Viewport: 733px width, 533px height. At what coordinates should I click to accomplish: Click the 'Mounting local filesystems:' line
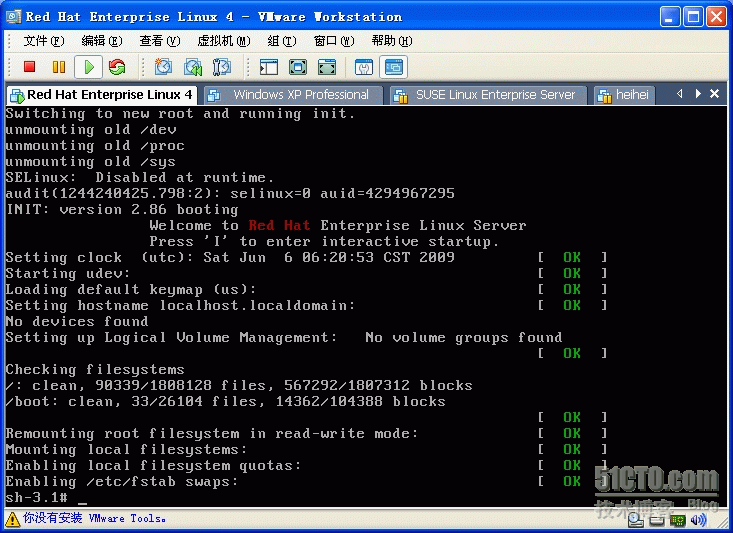coord(126,450)
